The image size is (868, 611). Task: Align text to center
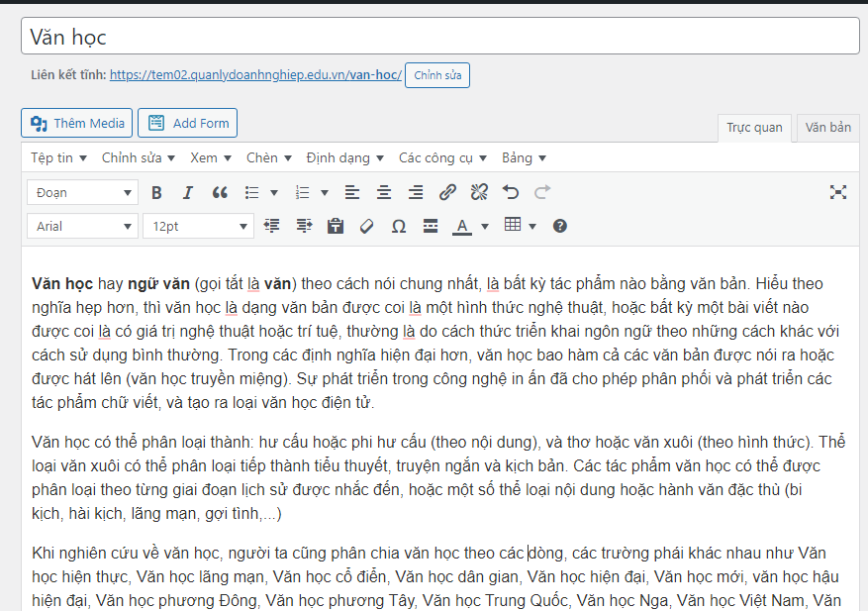click(384, 192)
